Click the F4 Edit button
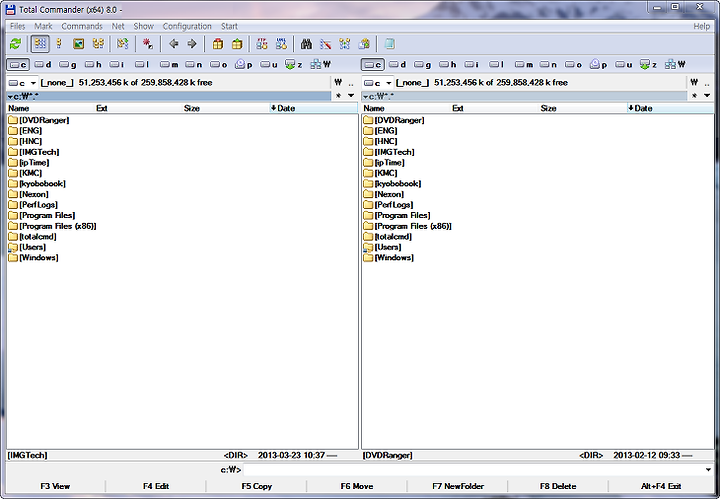This screenshot has height=499, width=720. pyautogui.click(x=156, y=486)
